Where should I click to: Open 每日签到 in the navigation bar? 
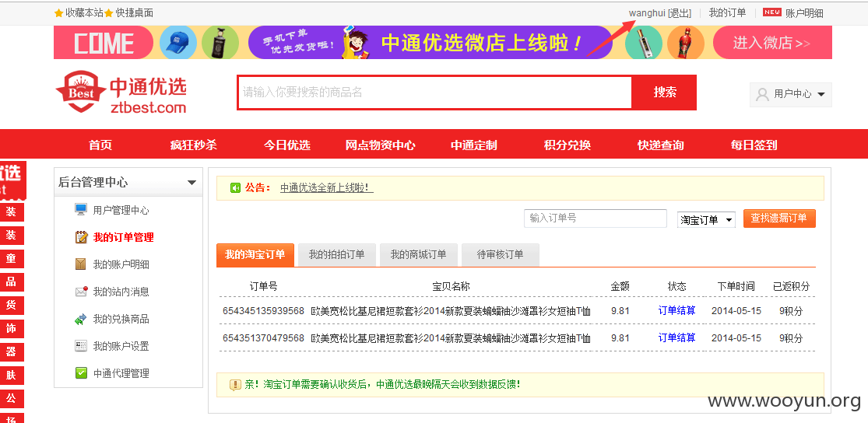click(754, 145)
